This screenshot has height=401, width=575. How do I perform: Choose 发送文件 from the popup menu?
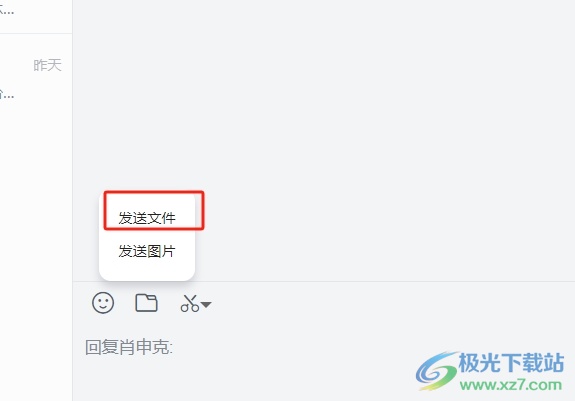pos(147,218)
